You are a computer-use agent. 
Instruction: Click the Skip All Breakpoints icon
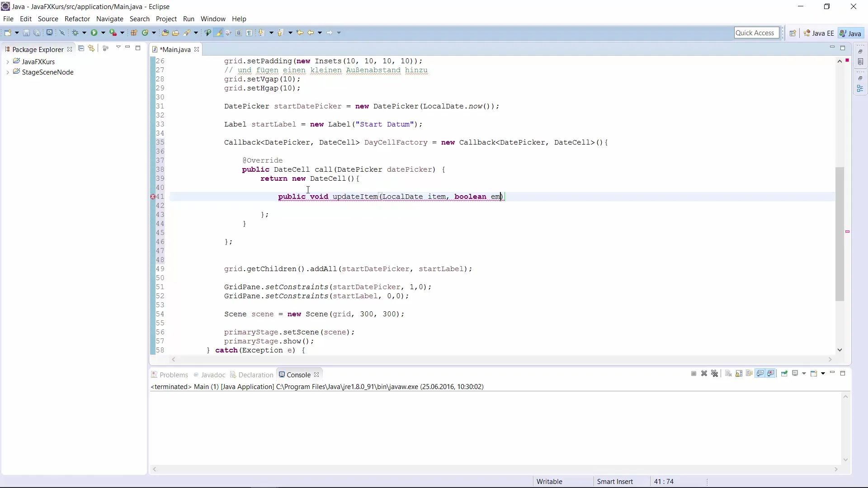[x=62, y=33]
